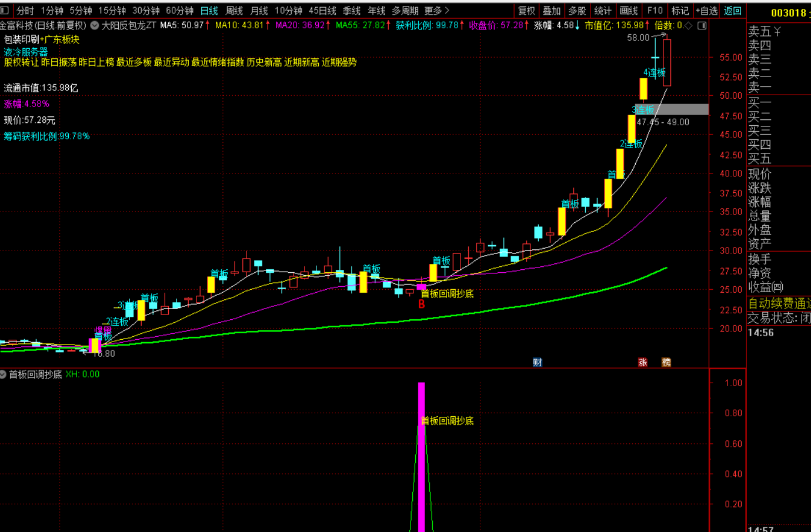Open the 首板回调抄底 sub-indicator dropdown
The image size is (811, 532).
pyautogui.click(x=3, y=374)
